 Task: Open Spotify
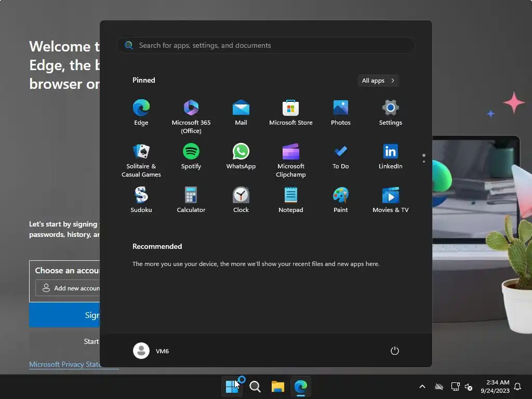click(191, 156)
